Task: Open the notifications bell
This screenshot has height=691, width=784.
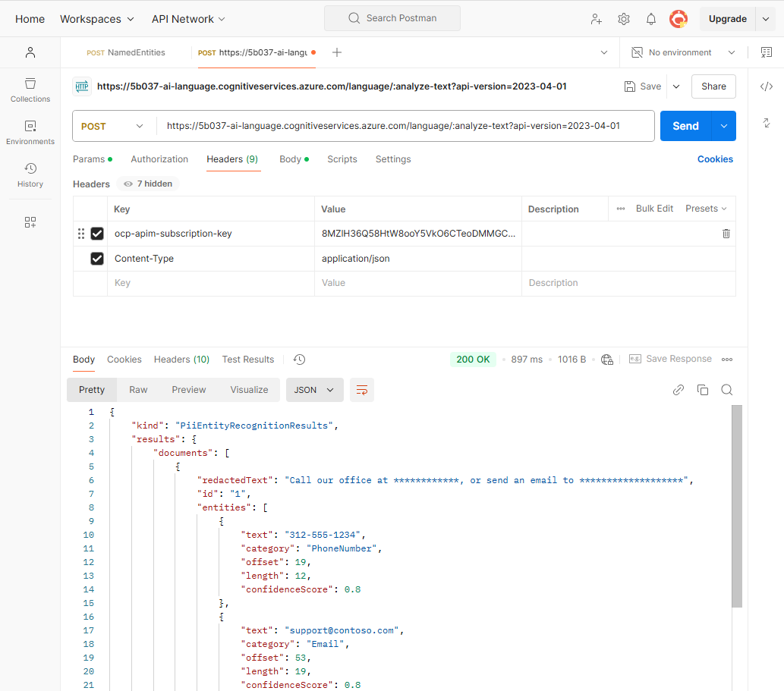Action: point(650,19)
